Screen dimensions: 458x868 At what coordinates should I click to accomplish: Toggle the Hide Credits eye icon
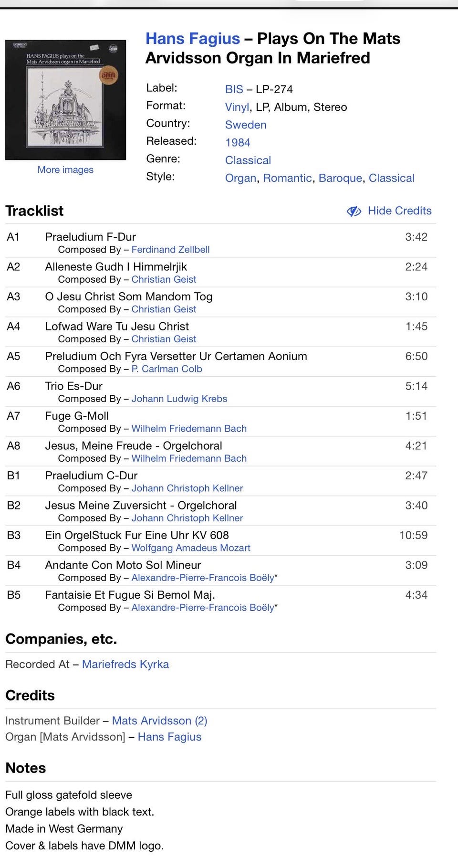354,211
